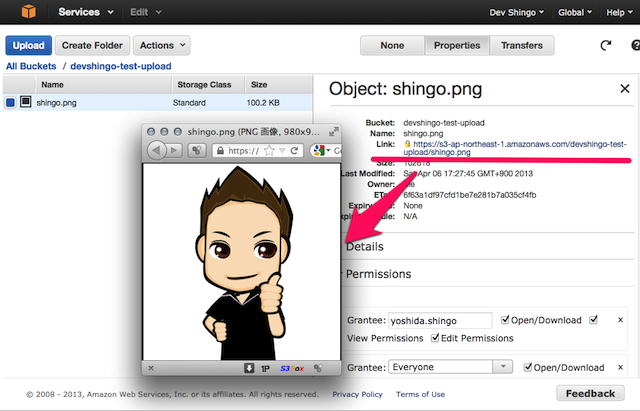The image size is (640, 411).
Task: Click the image file icon beside shingo.png
Action: (x=26, y=102)
